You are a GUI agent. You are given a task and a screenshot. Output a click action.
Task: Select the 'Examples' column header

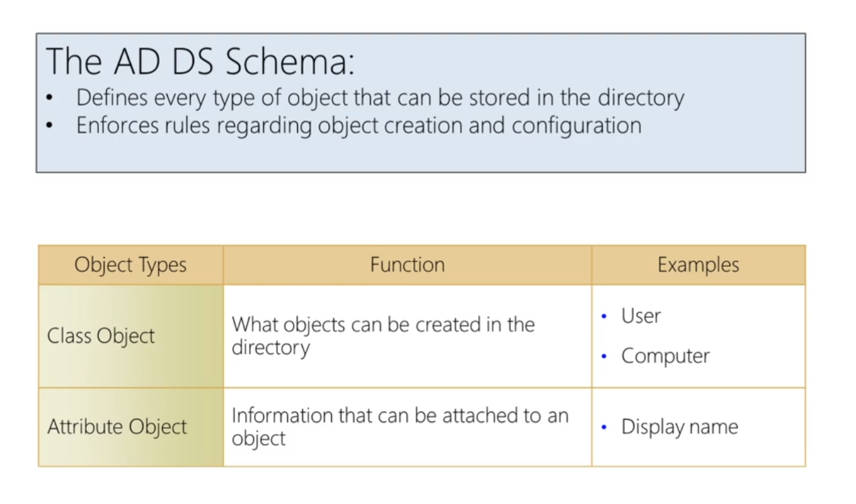pyautogui.click(x=698, y=265)
